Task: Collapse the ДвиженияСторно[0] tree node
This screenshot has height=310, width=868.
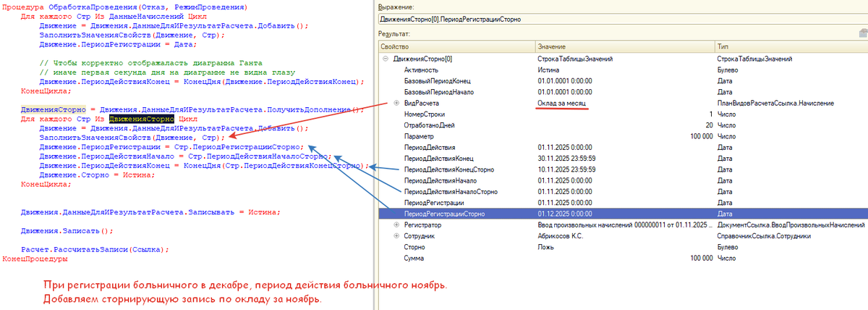Action: point(386,59)
